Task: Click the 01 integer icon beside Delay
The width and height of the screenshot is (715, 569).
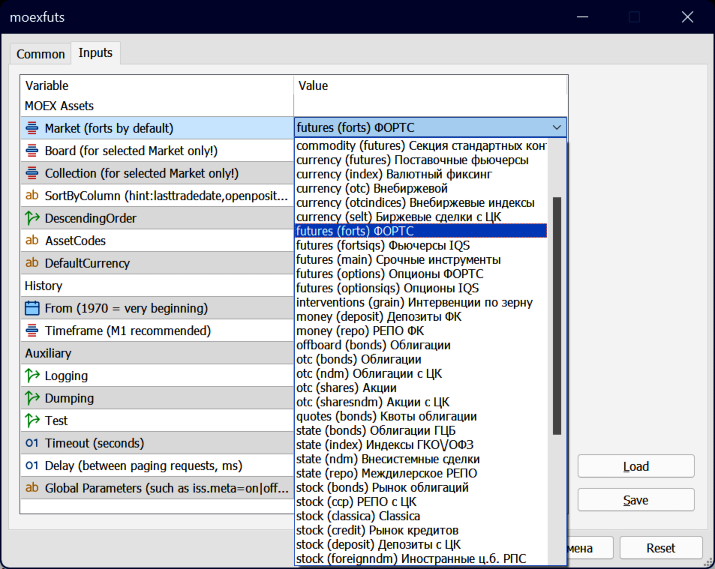Action: [x=32, y=466]
